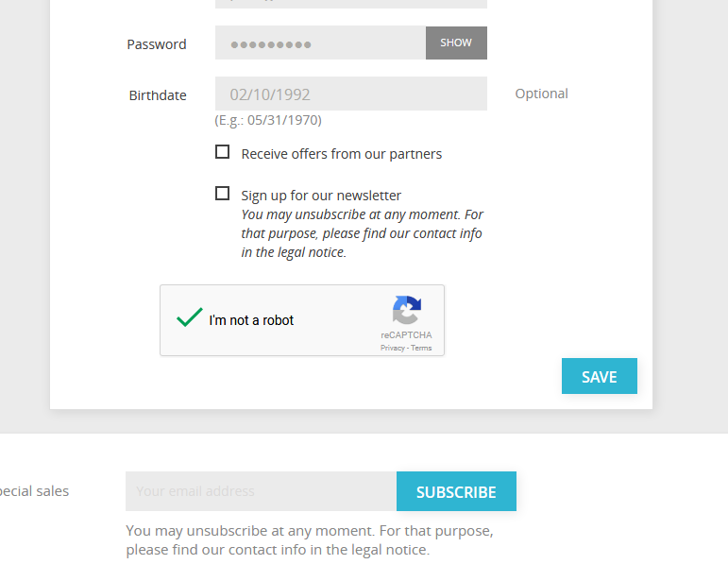Image resolution: width=728 pixels, height=564 pixels.
Task: Focus the Birthdate field showing 02/10/1992
Action: pyautogui.click(x=351, y=94)
